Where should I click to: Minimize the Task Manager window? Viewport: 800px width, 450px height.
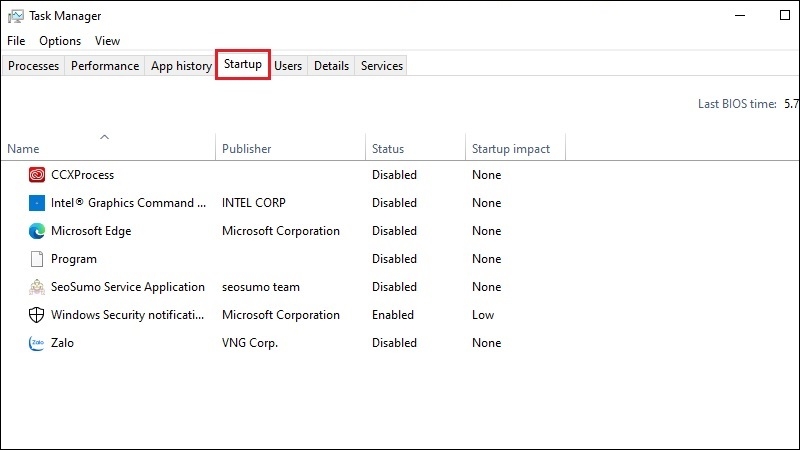pyautogui.click(x=740, y=16)
